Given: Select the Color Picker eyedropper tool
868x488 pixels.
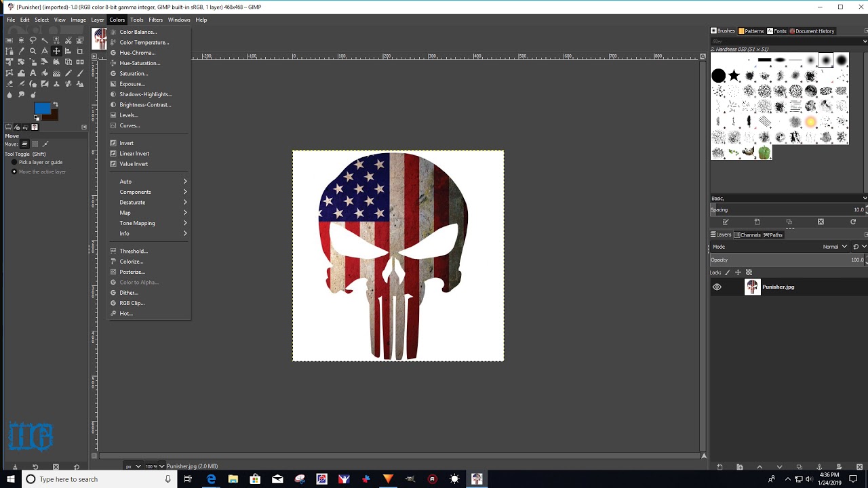Looking at the screenshot, I should pyautogui.click(x=21, y=52).
